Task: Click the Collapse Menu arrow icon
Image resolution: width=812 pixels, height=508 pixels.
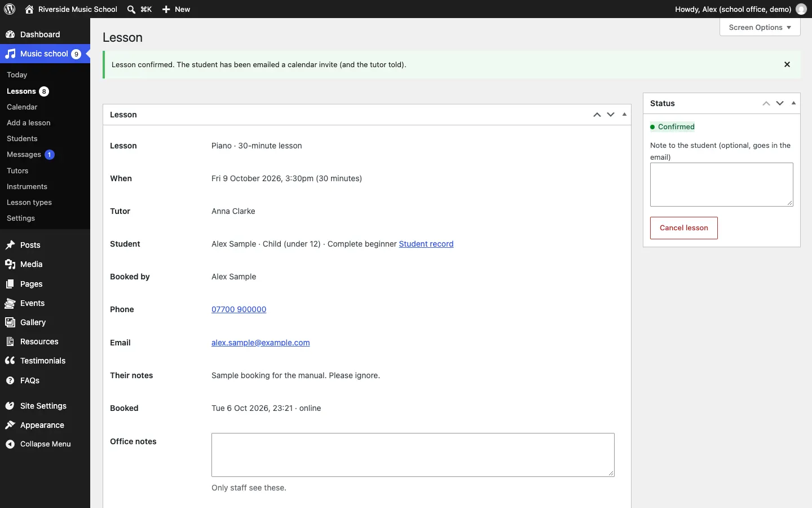Action: click(10, 444)
